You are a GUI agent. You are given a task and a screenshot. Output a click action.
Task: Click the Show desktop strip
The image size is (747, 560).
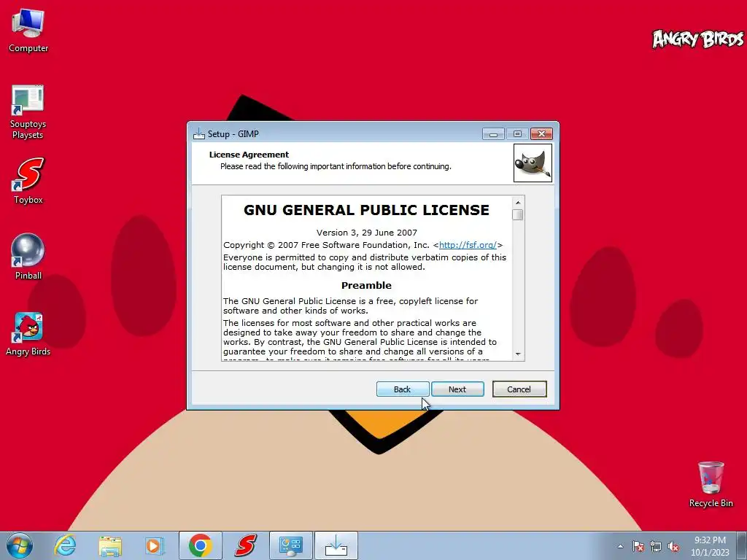pos(742,545)
